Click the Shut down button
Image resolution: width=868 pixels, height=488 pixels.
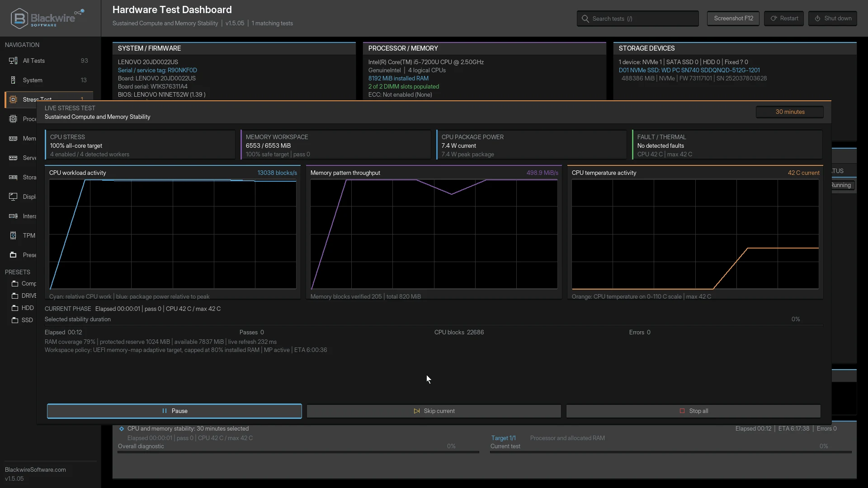click(x=833, y=19)
